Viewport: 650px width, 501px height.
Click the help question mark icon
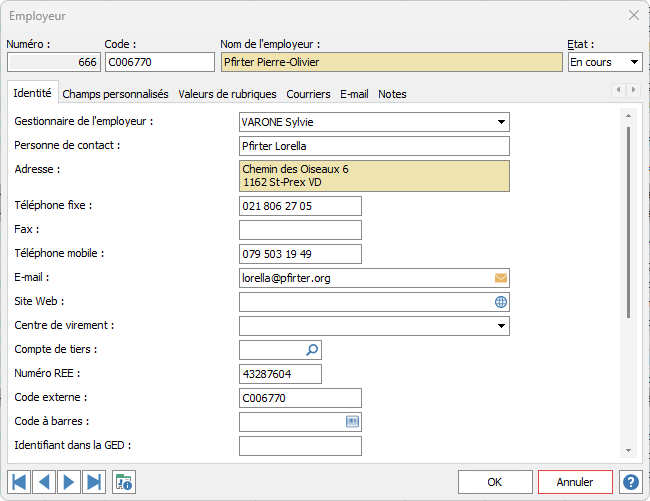(630, 482)
